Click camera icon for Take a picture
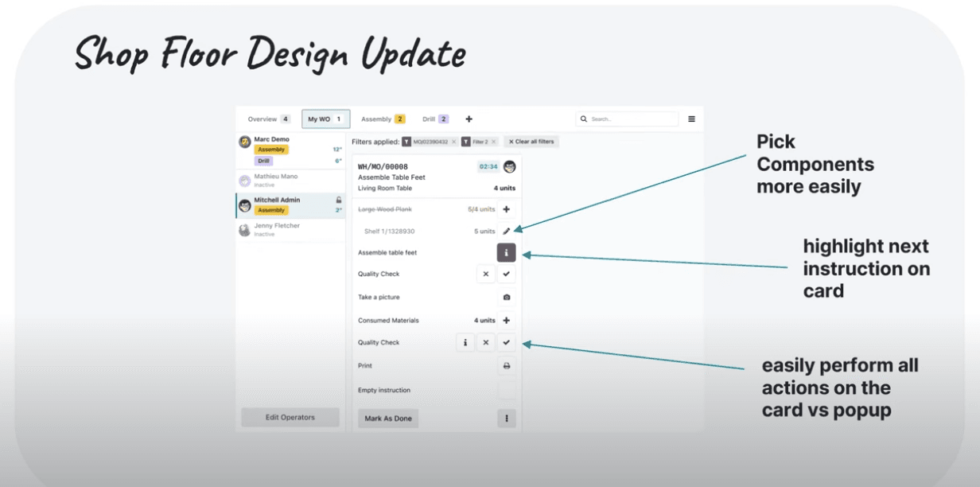Screen dimensions: 980x487 tap(507, 298)
